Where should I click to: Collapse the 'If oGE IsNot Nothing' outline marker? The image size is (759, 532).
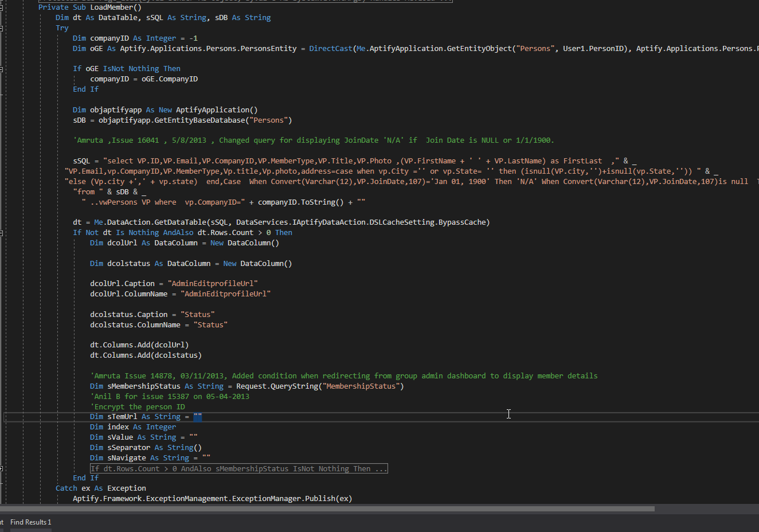tap(2, 69)
